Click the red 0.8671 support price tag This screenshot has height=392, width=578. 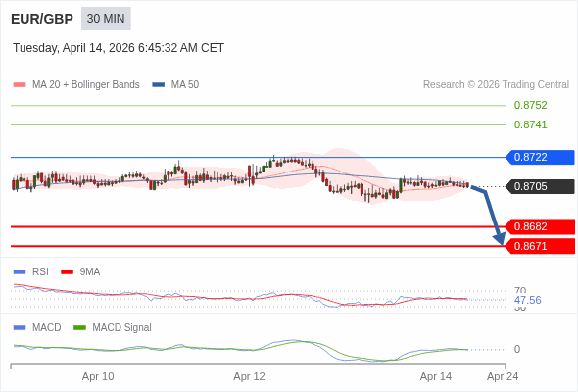pyautogui.click(x=539, y=246)
